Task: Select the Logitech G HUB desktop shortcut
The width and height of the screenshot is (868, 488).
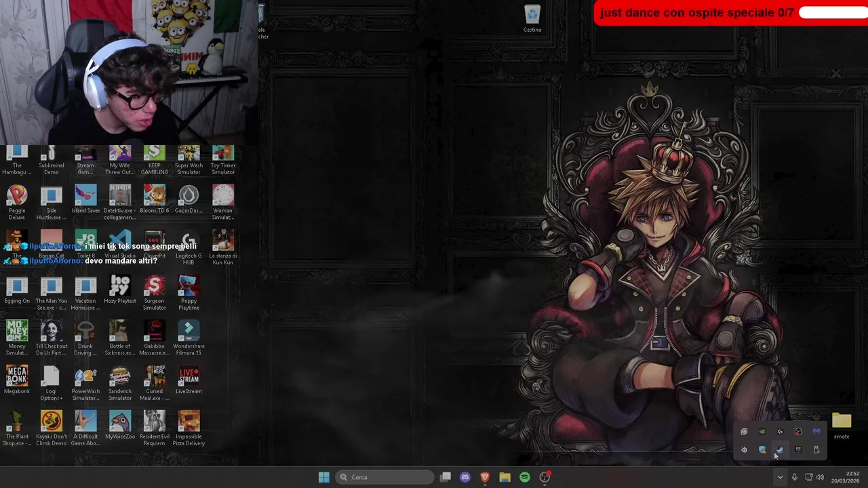Action: point(189,248)
